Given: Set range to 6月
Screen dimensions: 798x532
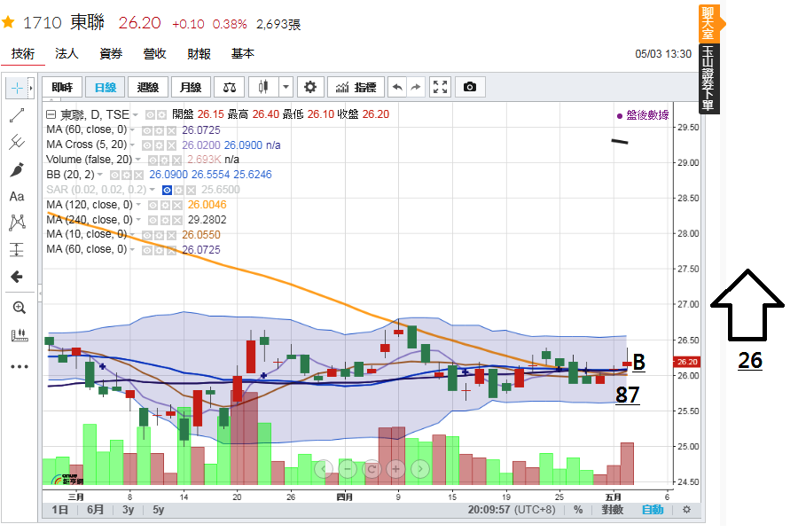Looking at the screenshot, I should coord(96,510).
